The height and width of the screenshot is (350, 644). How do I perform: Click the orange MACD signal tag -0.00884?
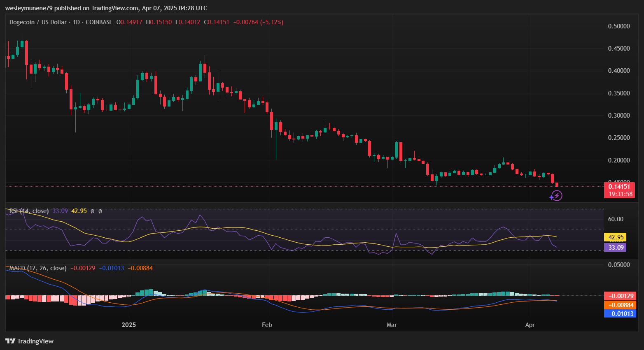620,305
